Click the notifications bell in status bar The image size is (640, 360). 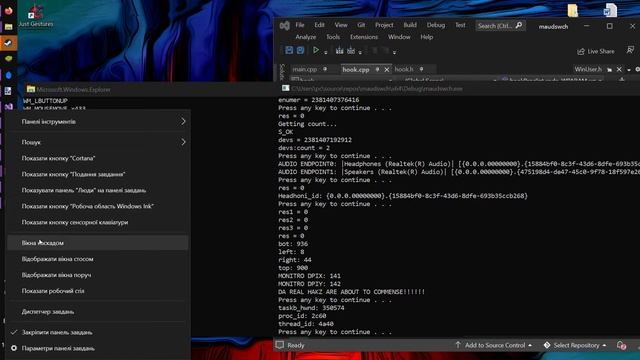pos(622,346)
